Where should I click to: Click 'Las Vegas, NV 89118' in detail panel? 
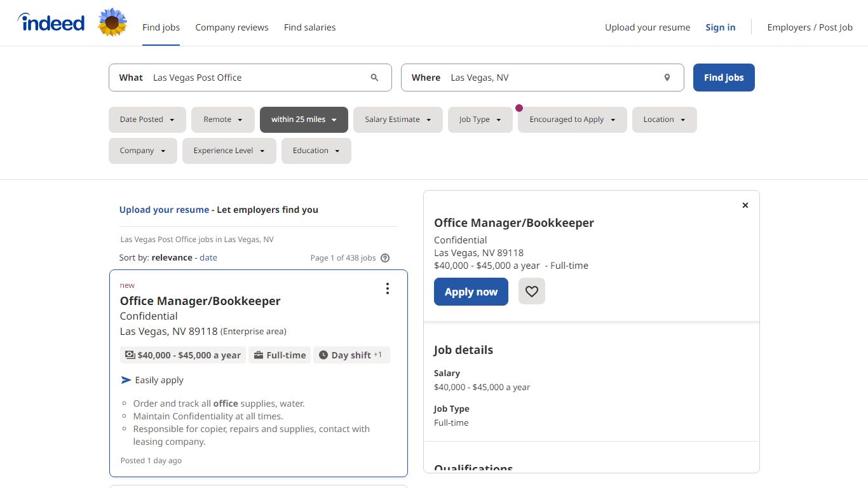tap(478, 253)
